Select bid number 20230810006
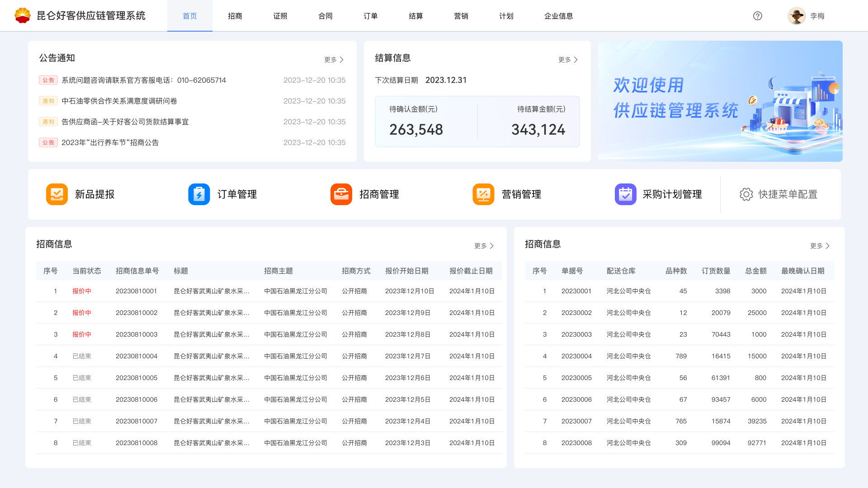 pos(137,399)
